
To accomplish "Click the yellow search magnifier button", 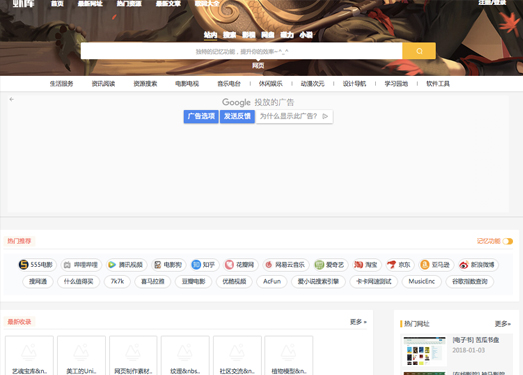I will pos(419,51).
